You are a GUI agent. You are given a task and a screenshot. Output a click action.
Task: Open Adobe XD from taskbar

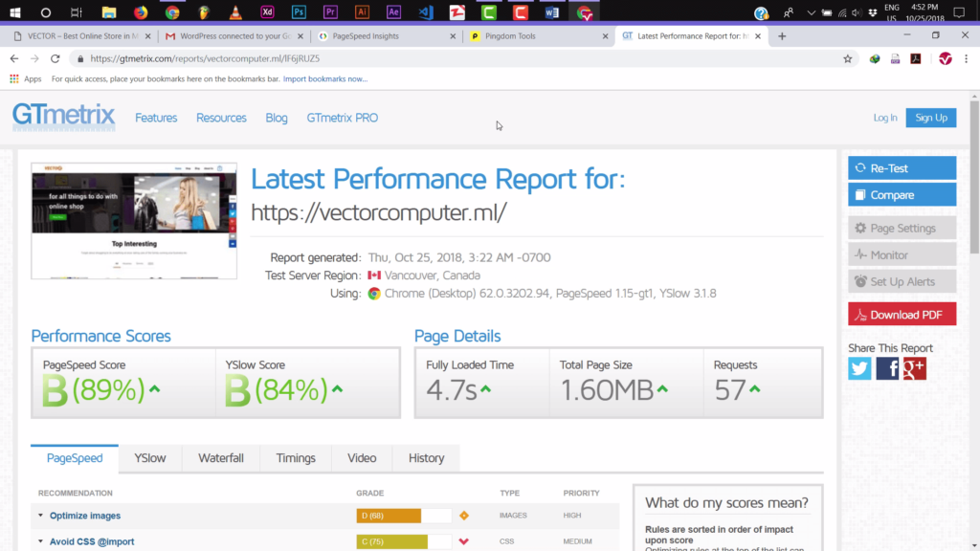pyautogui.click(x=267, y=11)
